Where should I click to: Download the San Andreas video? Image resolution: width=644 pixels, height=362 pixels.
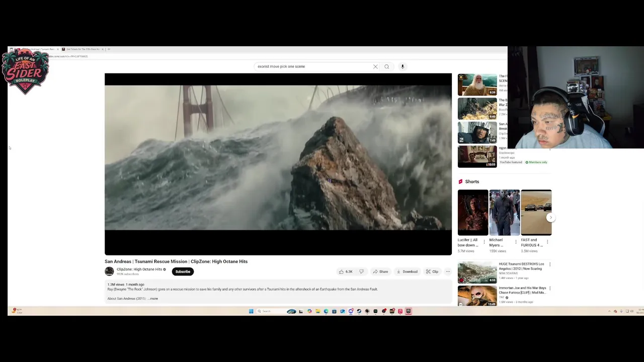407,271
